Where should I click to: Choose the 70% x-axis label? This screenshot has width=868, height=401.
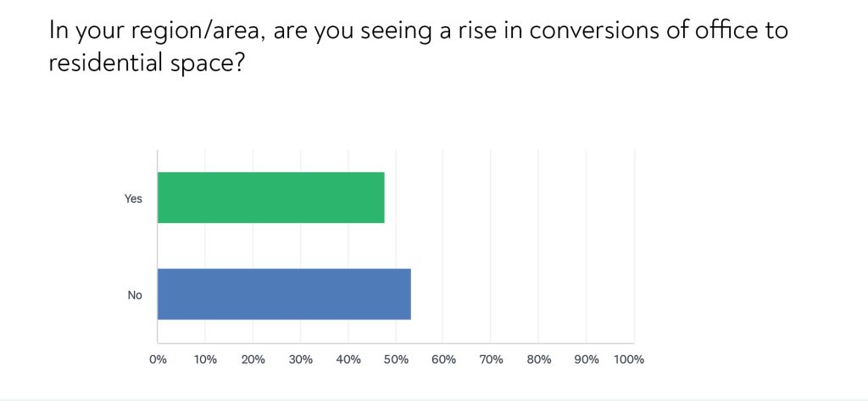(492, 359)
